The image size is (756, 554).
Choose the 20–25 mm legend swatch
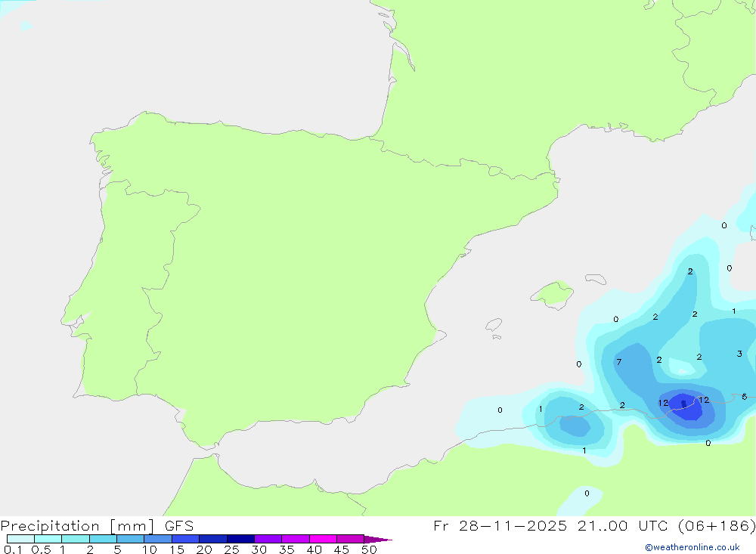(213, 539)
